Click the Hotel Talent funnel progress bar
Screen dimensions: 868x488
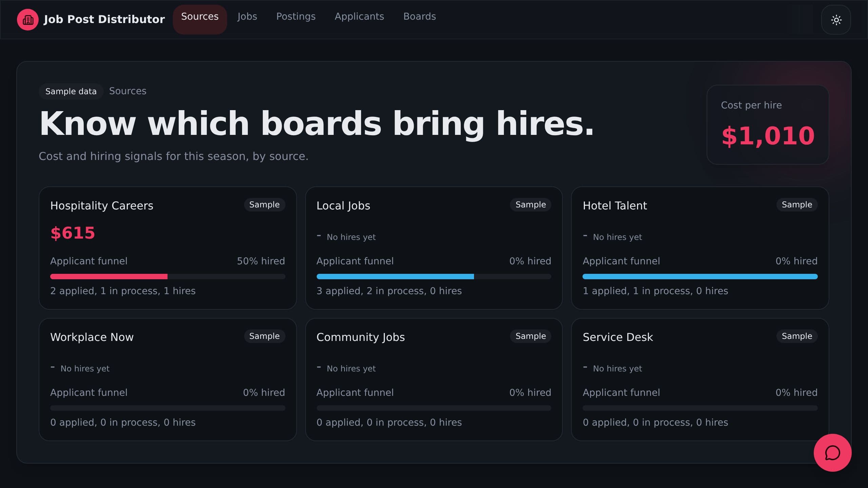[x=700, y=277]
